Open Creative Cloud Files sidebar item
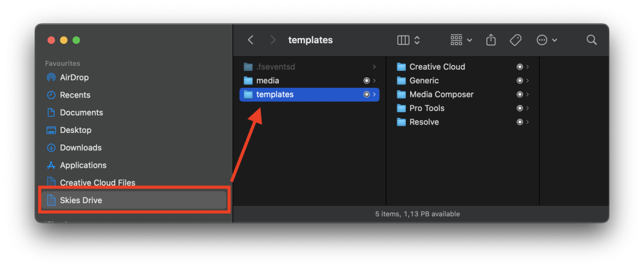The height and width of the screenshot is (269, 644). click(97, 183)
